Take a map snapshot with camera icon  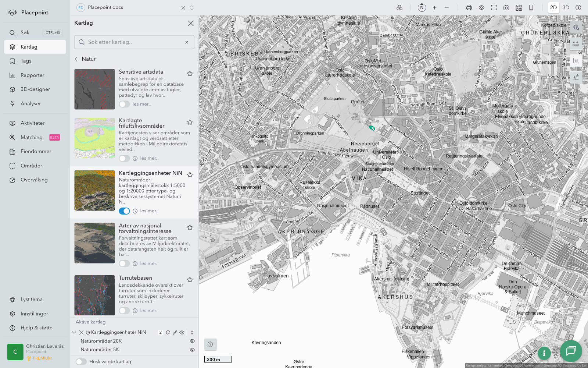click(506, 8)
